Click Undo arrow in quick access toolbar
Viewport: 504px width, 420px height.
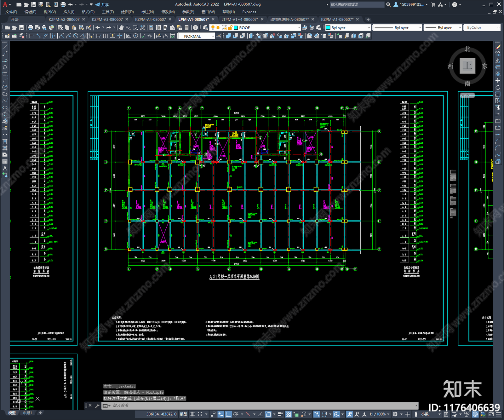click(x=71, y=4)
